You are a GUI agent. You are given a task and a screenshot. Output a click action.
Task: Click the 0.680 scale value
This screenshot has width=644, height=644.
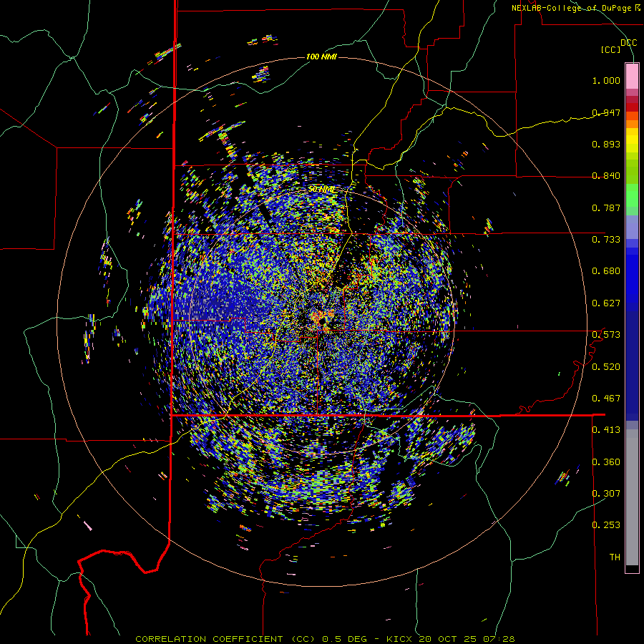point(606,271)
